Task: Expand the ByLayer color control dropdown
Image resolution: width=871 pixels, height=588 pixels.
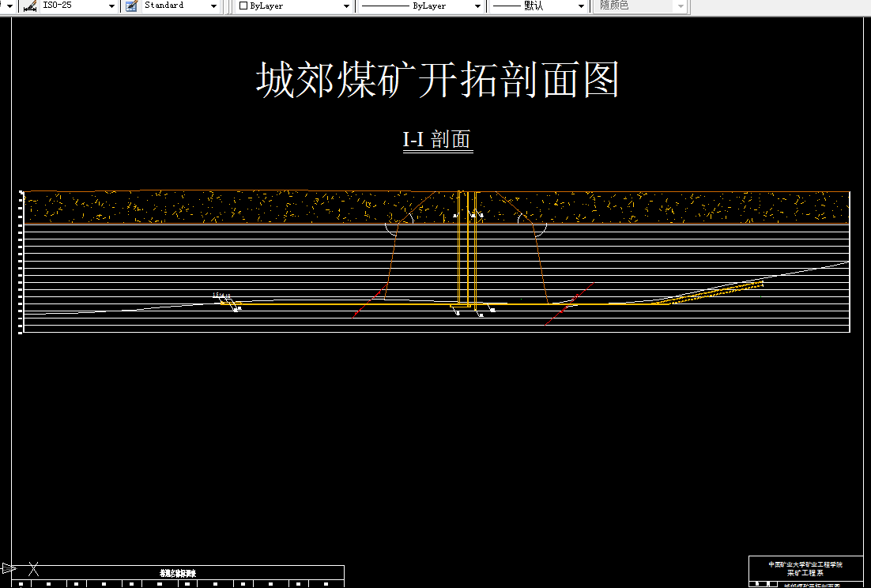Action: coord(345,6)
